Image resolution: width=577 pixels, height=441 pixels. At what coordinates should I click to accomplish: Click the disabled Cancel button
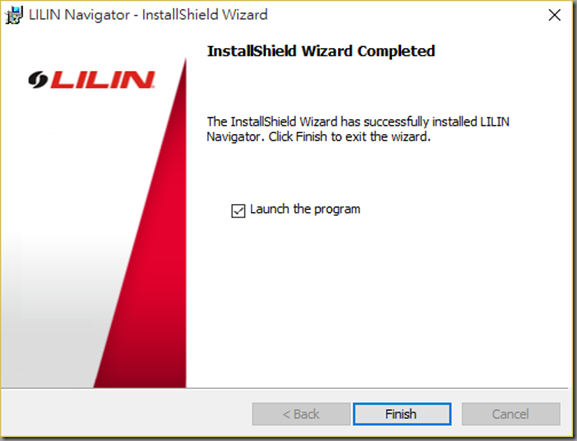(511, 414)
